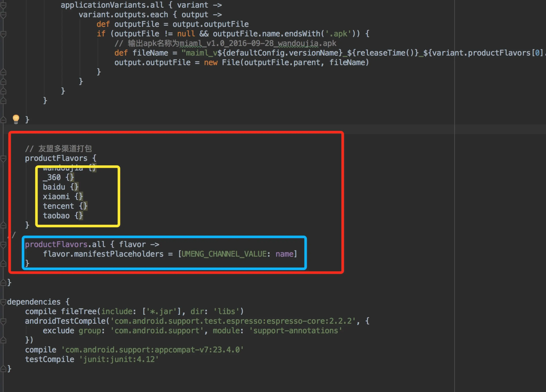This screenshot has height=392, width=546.
Task: Click end-fold marker beside dependencies closing brace
Action: pyautogui.click(x=3, y=369)
